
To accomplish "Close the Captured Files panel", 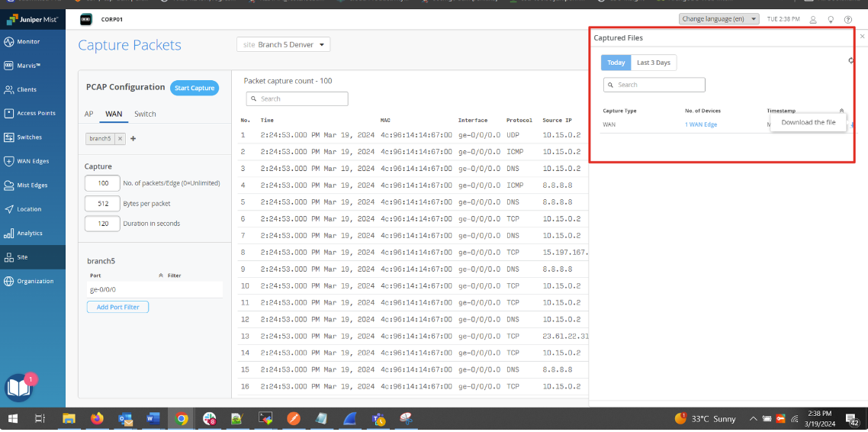I will pyautogui.click(x=862, y=36).
